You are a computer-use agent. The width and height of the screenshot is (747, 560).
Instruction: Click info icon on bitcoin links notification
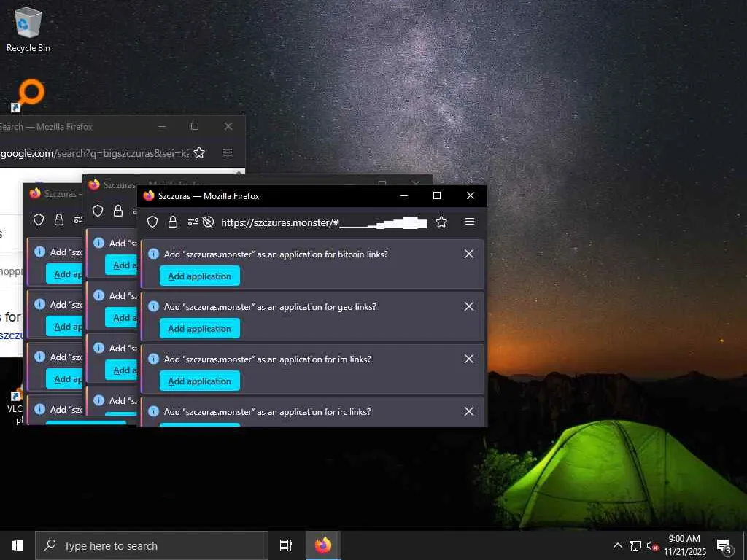(x=153, y=254)
